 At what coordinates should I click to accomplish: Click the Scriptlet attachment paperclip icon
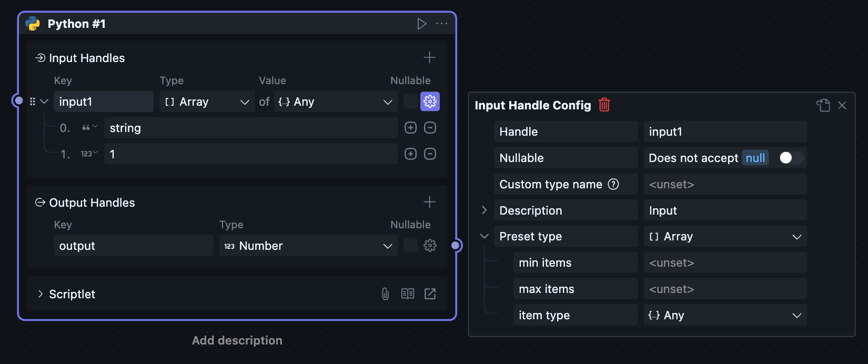tap(385, 294)
